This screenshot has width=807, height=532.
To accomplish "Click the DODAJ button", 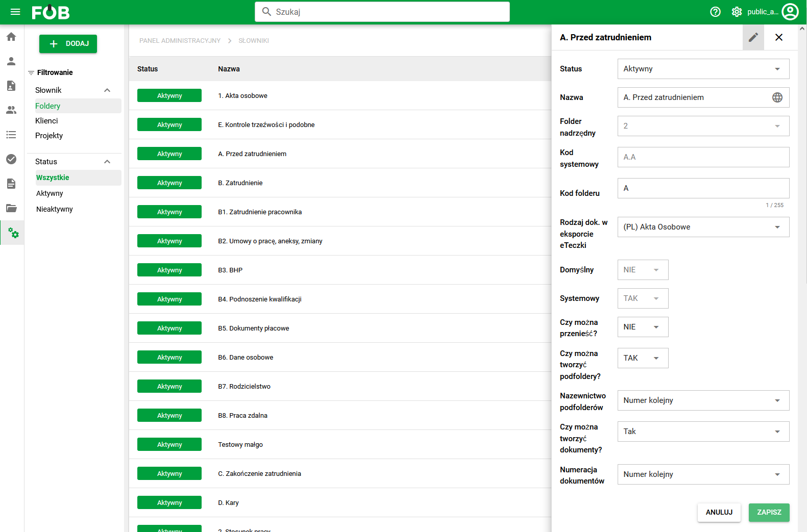I will 68,44.
